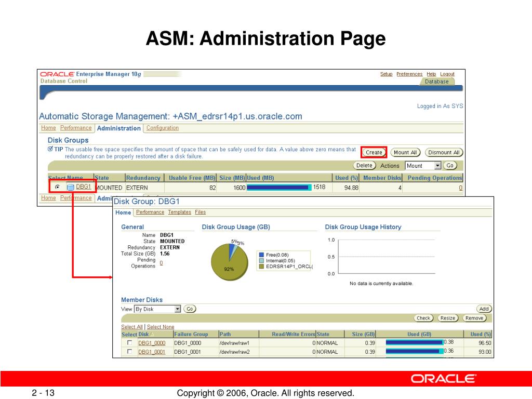Select the Administration tab

[x=119, y=128]
